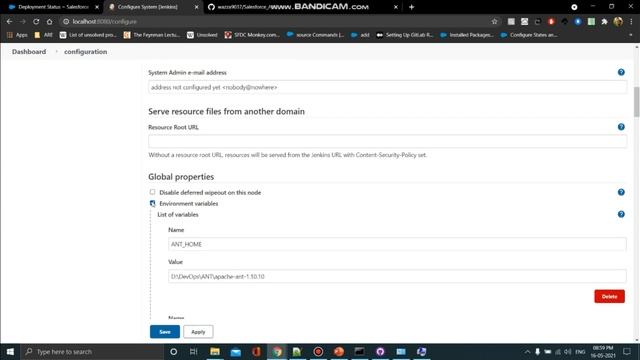
Task: Open the browser home page
Action: pyautogui.click(x=49, y=21)
